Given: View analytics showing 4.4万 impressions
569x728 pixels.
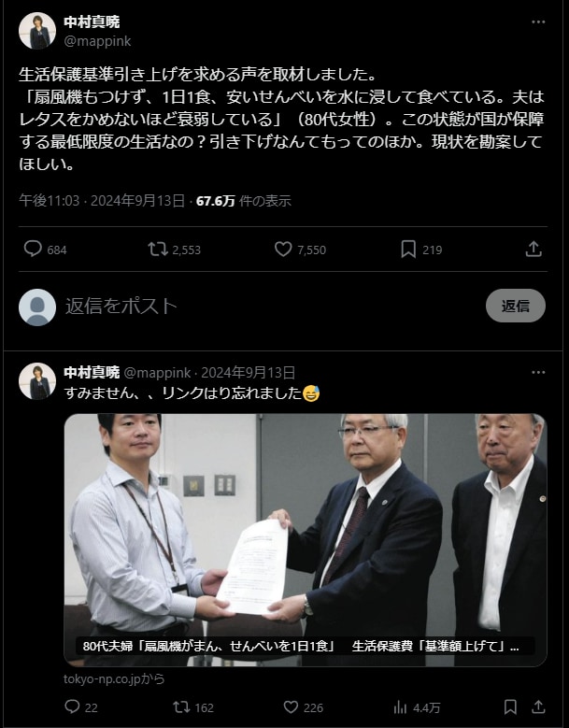Looking at the screenshot, I should coord(417,707).
